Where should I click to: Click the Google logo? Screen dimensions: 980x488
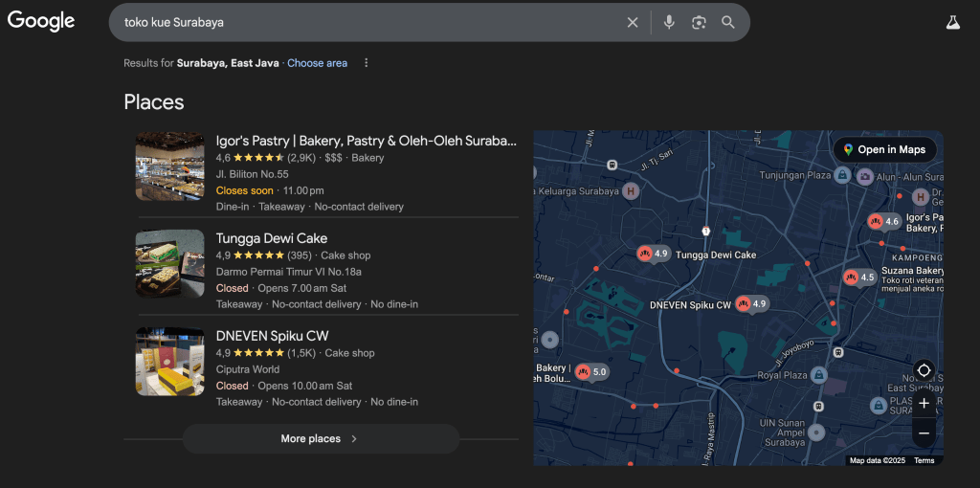point(41,21)
